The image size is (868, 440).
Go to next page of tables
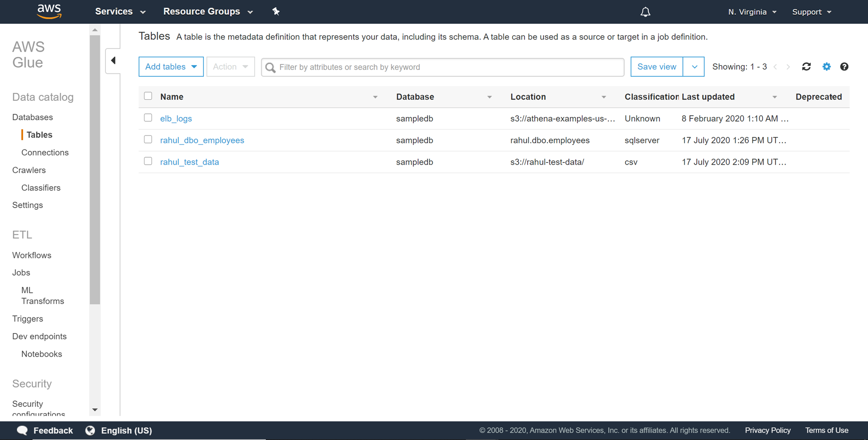(788, 67)
